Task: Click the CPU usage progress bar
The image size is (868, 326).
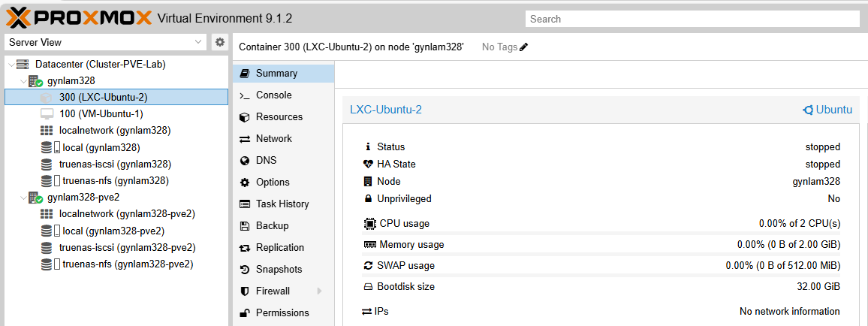Action: (x=601, y=233)
